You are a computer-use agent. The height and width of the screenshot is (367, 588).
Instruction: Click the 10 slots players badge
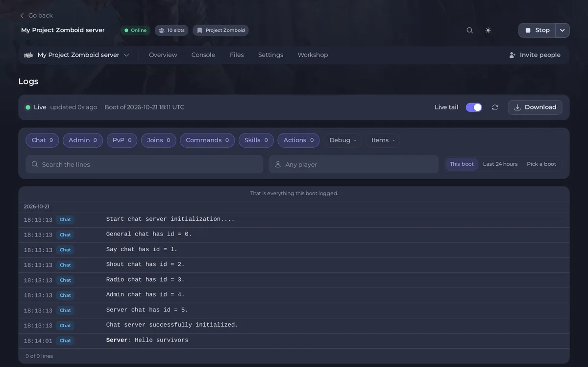pos(171,30)
